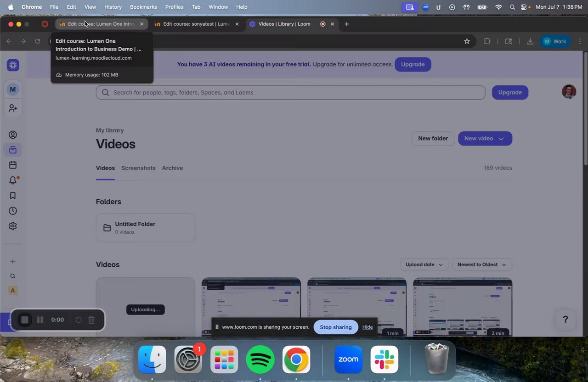The height and width of the screenshot is (382, 588).
Task: Open a new Chrome tab
Action: (347, 24)
